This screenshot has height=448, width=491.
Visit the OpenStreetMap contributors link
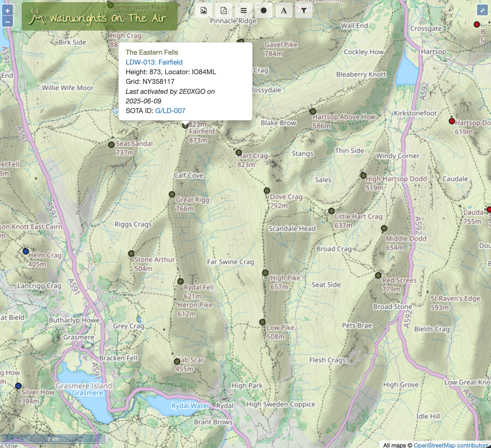(451, 445)
